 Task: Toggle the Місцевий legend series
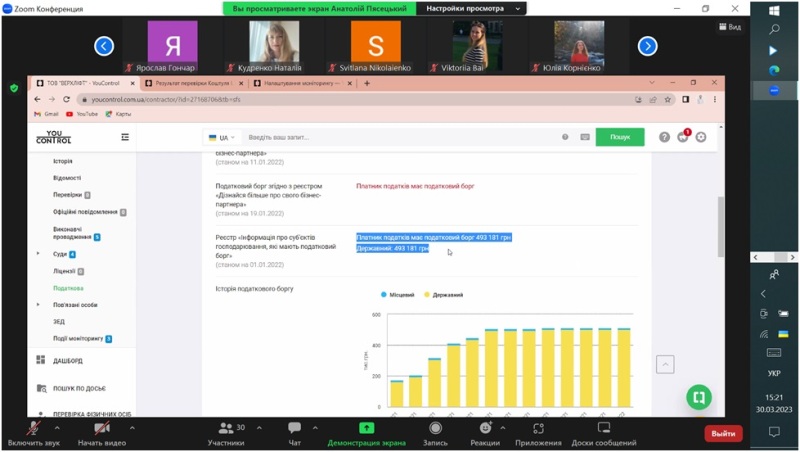(398, 295)
